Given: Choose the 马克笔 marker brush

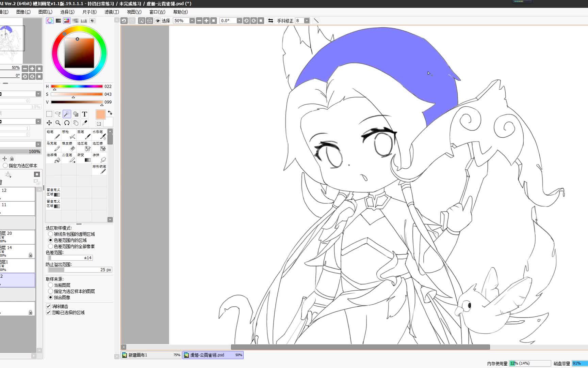Looking at the screenshot, I should pos(53,146).
